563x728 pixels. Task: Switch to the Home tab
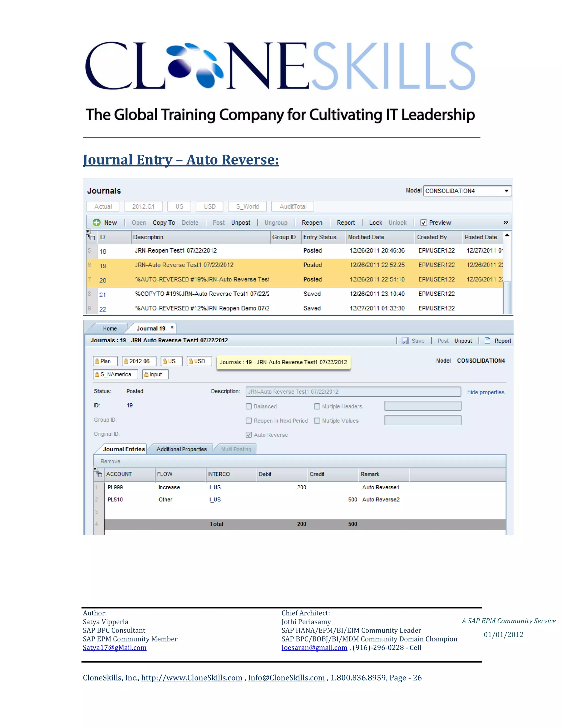point(110,328)
